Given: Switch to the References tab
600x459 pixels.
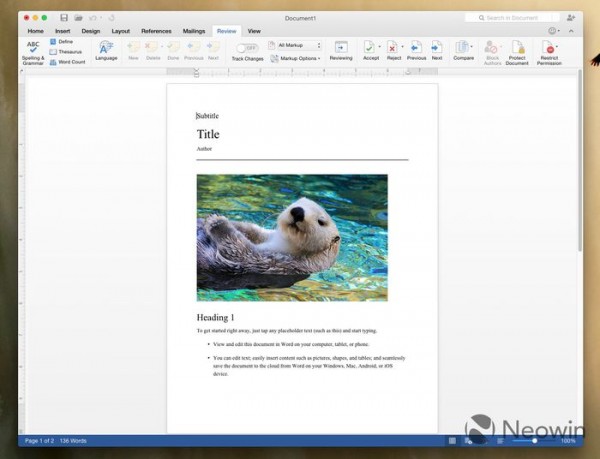Looking at the screenshot, I should 156,31.
